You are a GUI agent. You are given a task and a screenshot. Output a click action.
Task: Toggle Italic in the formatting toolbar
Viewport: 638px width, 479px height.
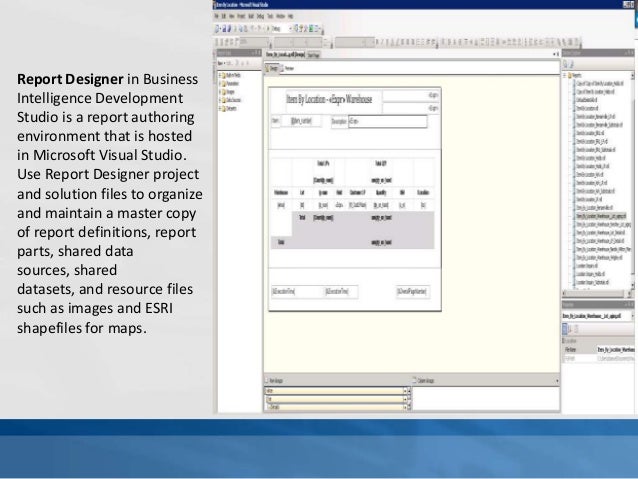point(382,42)
